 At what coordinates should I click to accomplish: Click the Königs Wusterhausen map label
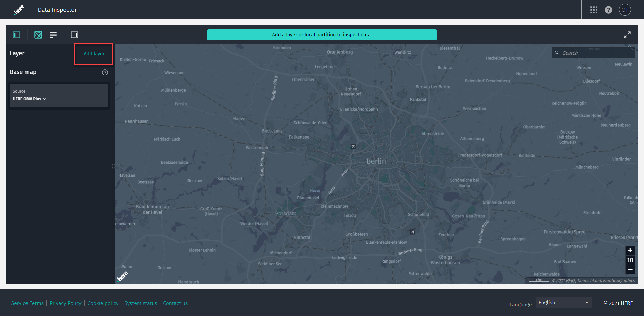[445, 260]
